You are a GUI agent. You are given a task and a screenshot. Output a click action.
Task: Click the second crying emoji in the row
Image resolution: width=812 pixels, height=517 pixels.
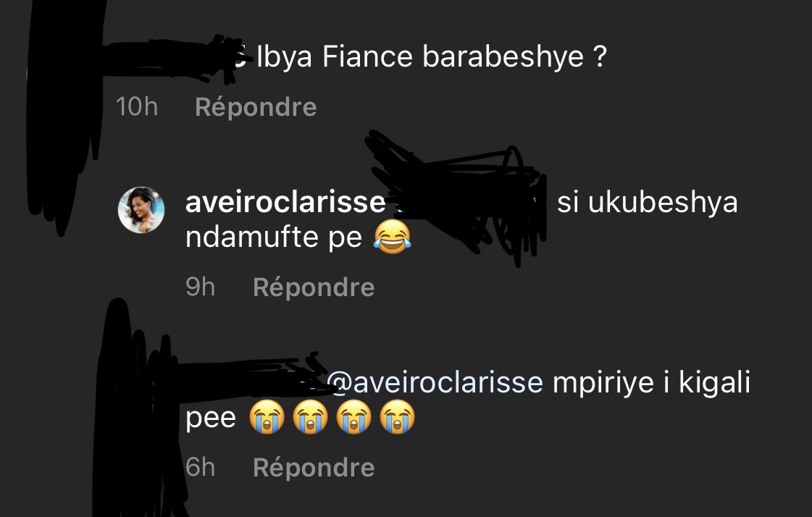(311, 417)
